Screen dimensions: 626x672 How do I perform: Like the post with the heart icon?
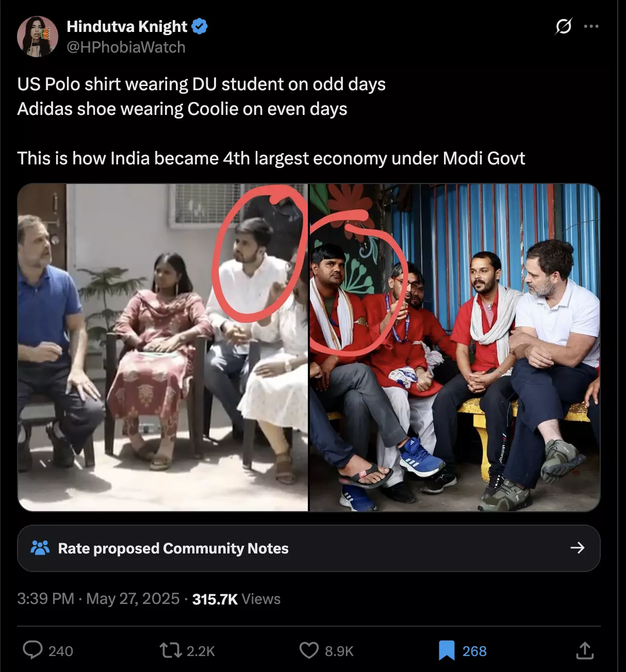coord(309,650)
